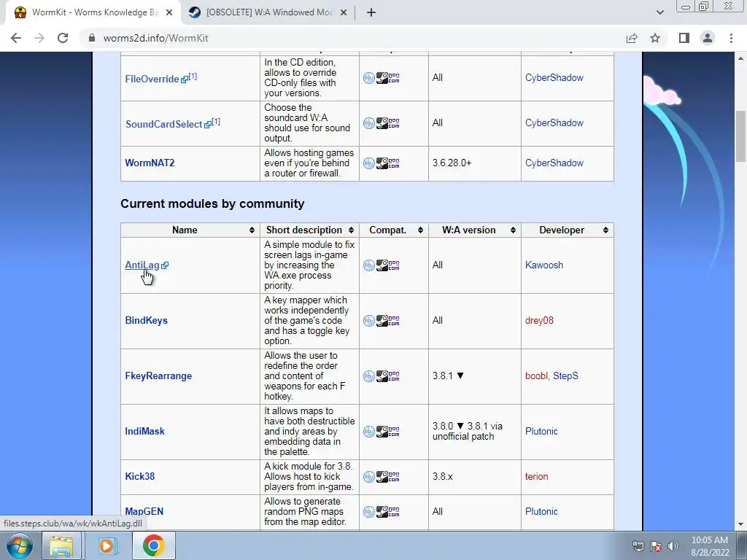747x560 pixels.
Task: Share this page via the share icon
Action: click(x=632, y=38)
